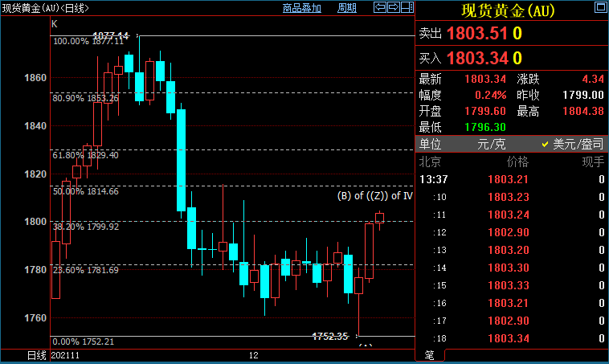609x364 pixels.
Task: Select the (B) of ((Z)) of IV annotation
Action: (x=374, y=195)
